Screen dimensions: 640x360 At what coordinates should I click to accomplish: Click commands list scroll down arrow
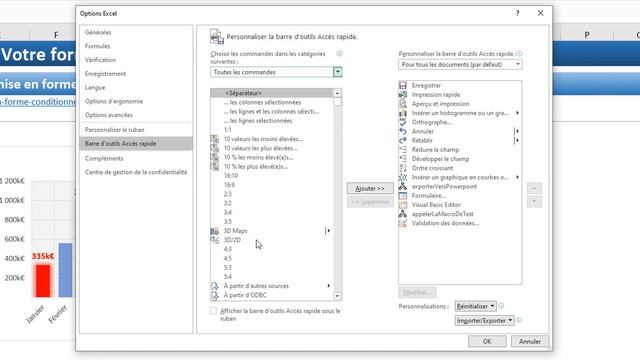point(337,296)
